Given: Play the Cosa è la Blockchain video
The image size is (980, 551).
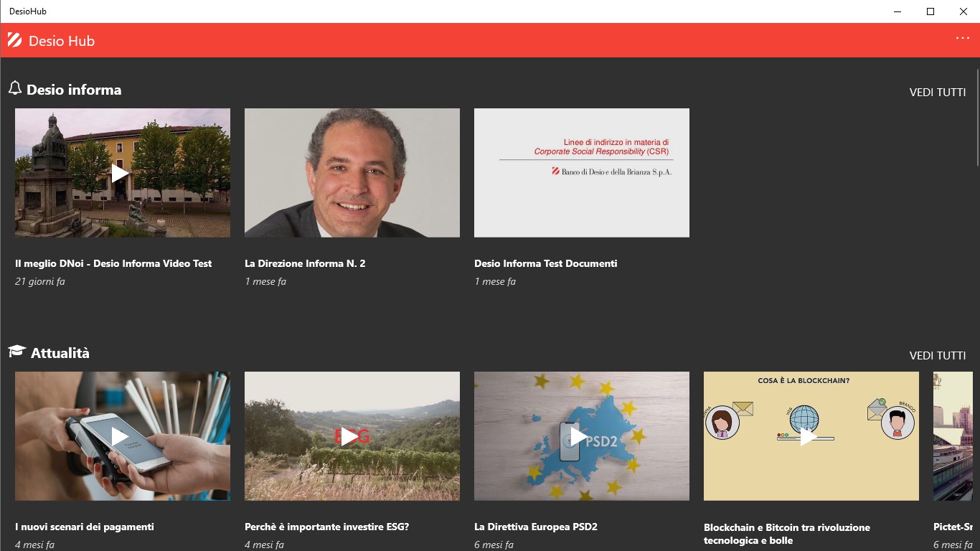Looking at the screenshot, I should click(809, 436).
